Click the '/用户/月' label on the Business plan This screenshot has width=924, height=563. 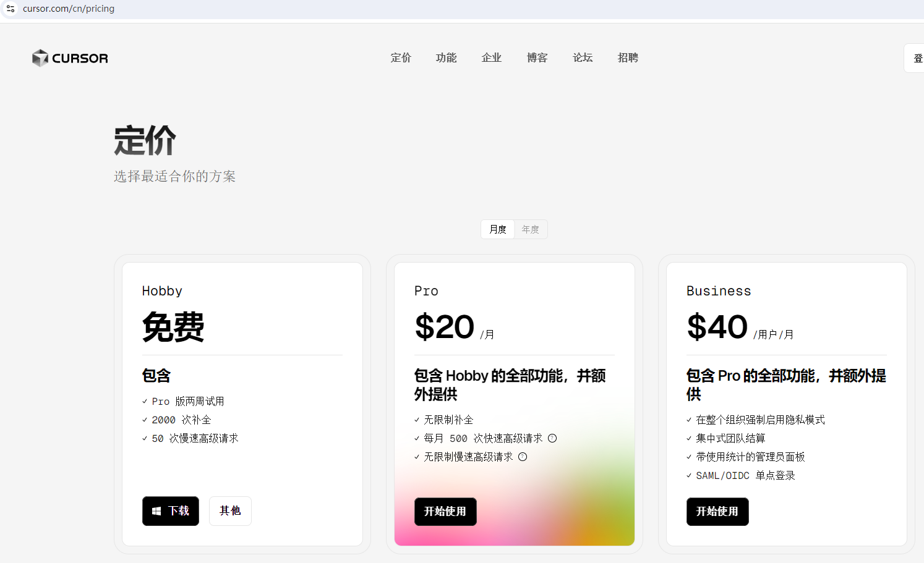click(x=773, y=334)
